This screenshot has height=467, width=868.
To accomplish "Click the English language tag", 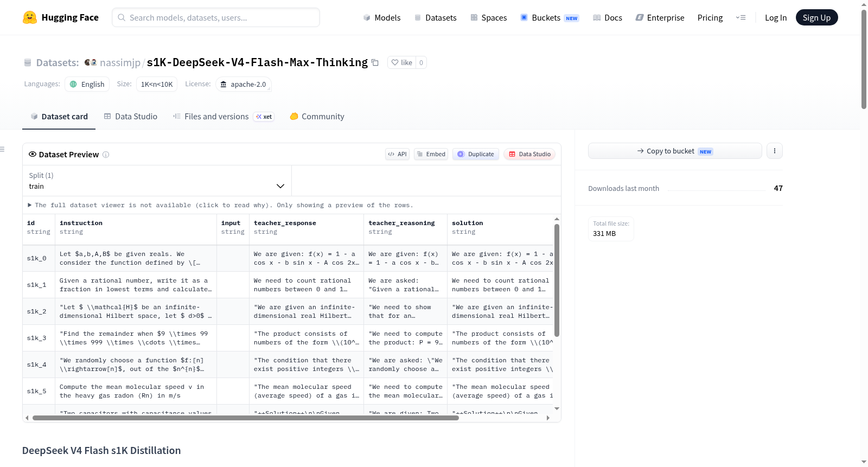I will click(x=87, y=84).
